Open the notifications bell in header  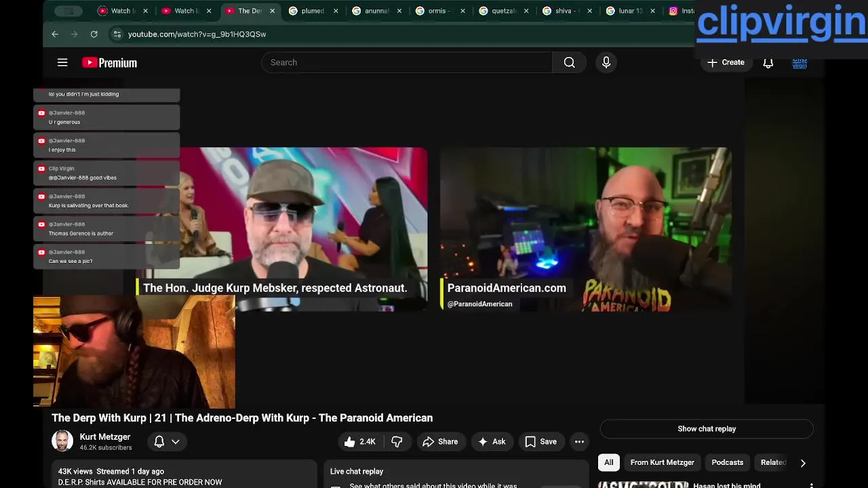768,62
